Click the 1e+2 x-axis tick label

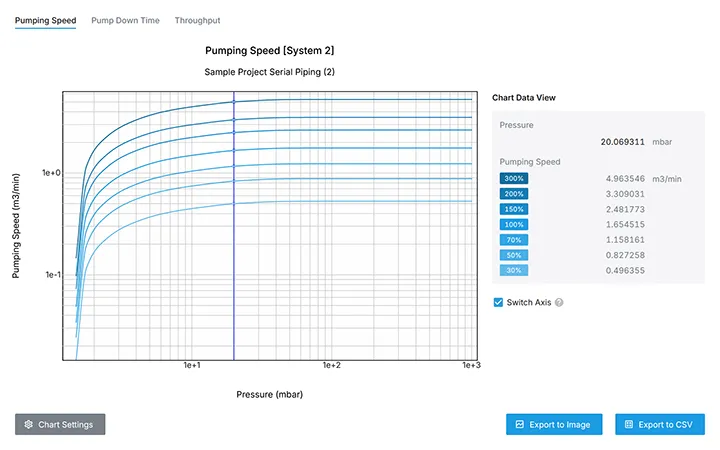click(x=332, y=366)
